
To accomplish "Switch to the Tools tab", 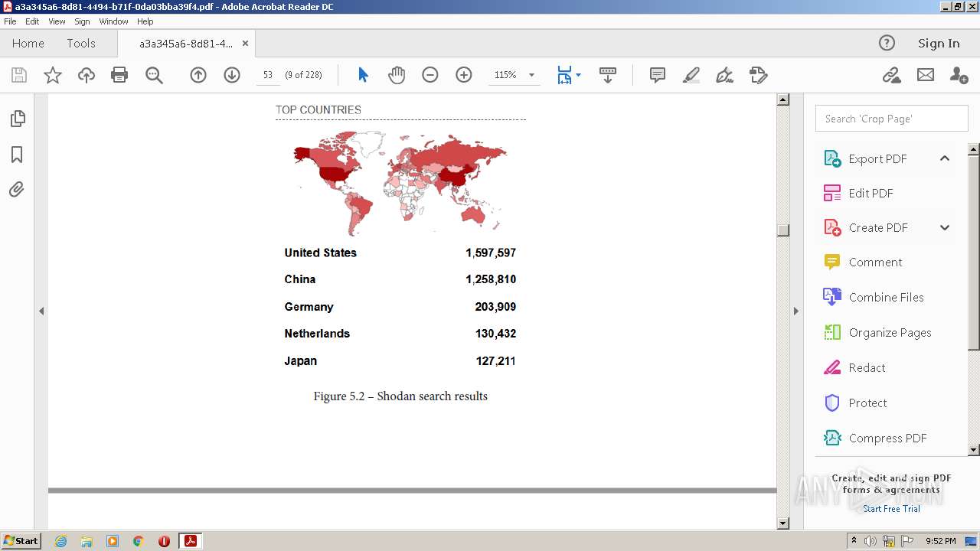I will 81,43.
